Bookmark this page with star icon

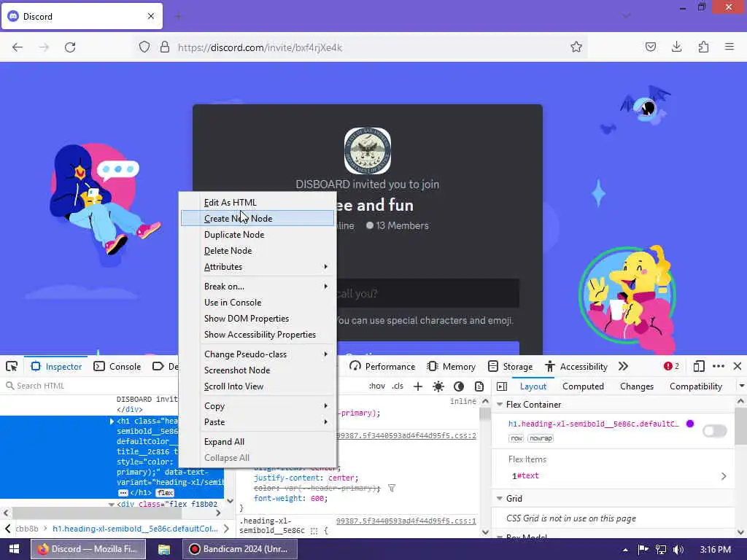point(576,47)
